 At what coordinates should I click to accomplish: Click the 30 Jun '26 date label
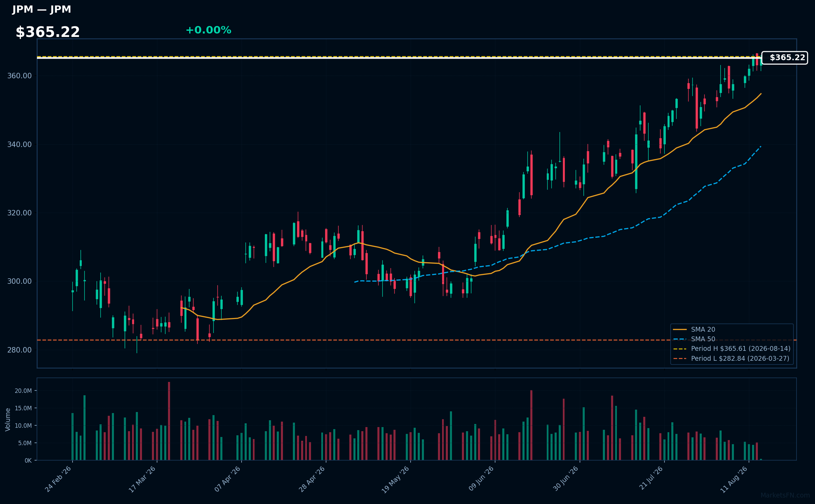click(x=566, y=479)
